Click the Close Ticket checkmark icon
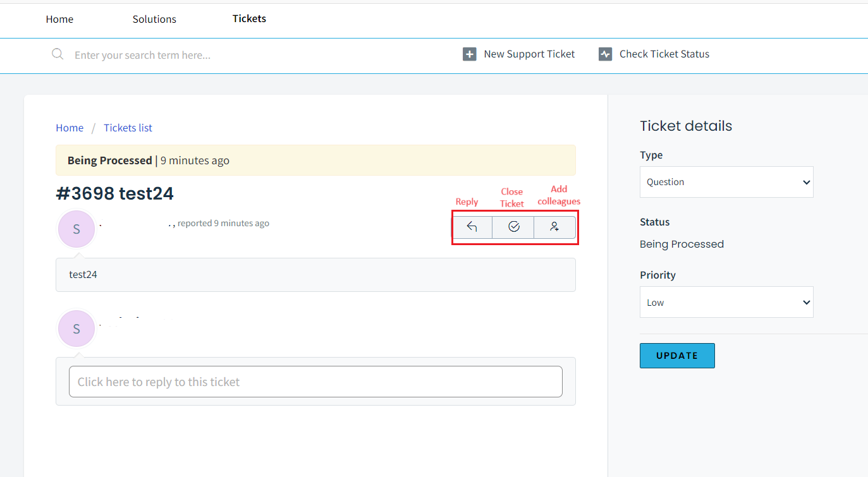The height and width of the screenshot is (477, 868). [513, 227]
